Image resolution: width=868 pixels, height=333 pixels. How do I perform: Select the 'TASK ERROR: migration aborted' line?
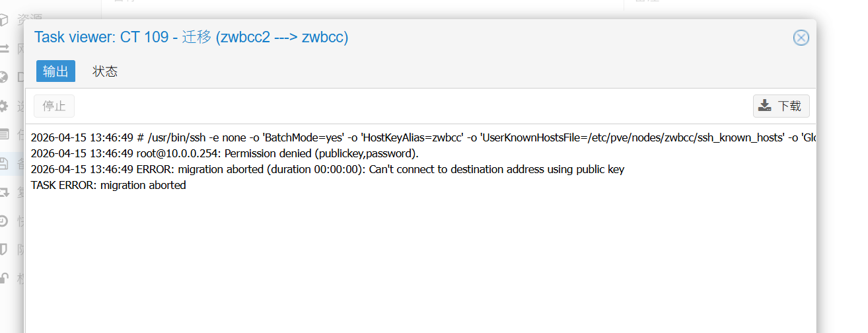click(108, 185)
